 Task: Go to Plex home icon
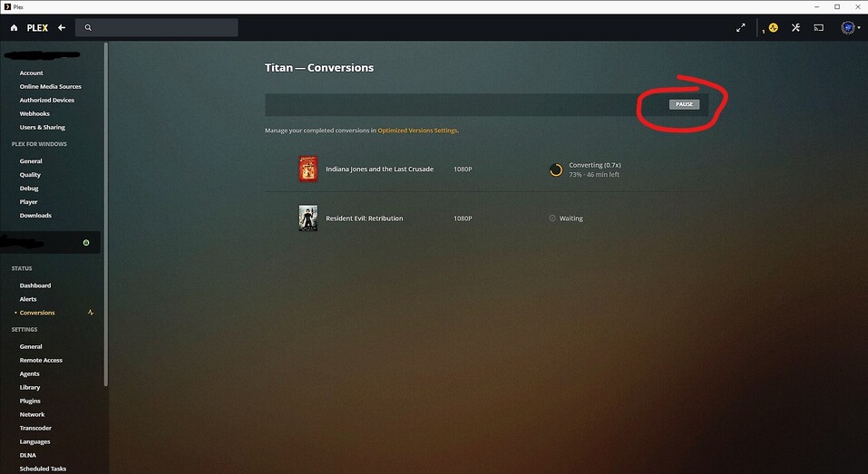coord(14,28)
